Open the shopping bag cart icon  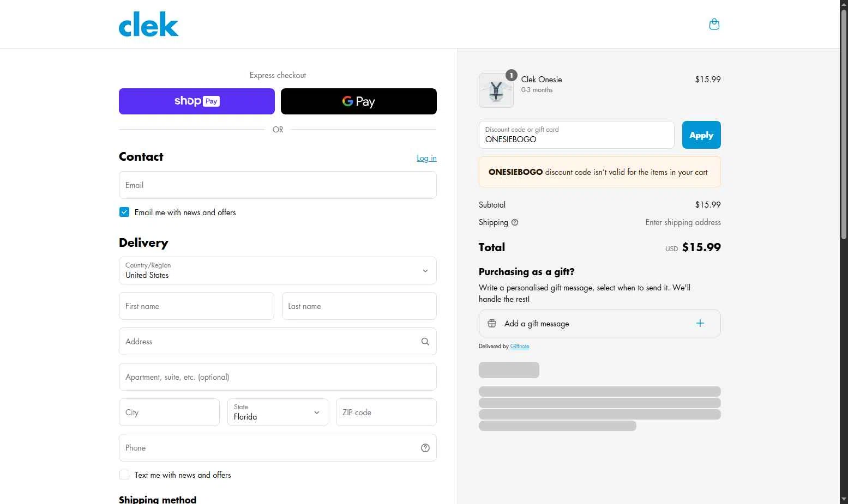pyautogui.click(x=714, y=24)
